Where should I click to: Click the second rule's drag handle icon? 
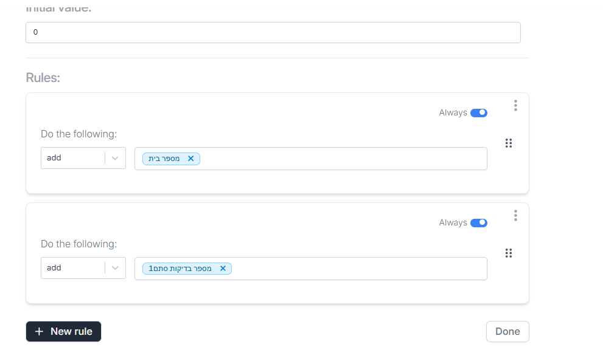pyautogui.click(x=509, y=253)
